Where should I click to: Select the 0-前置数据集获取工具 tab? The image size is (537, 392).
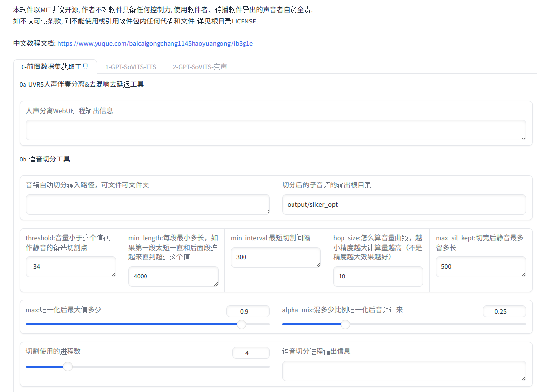point(55,67)
